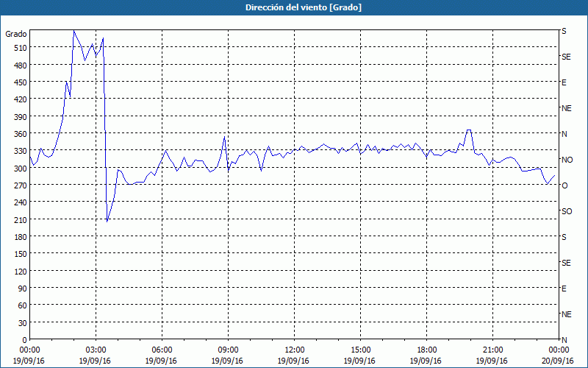This screenshot has width=588, height=368.
Task: Select the '03:00' time axis label
Action: [x=96, y=350]
